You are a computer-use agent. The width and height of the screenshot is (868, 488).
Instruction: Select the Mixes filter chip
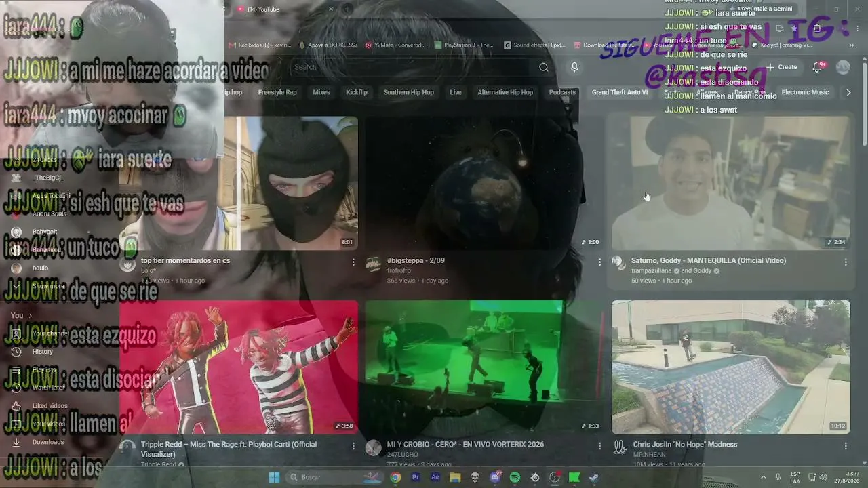click(321, 92)
